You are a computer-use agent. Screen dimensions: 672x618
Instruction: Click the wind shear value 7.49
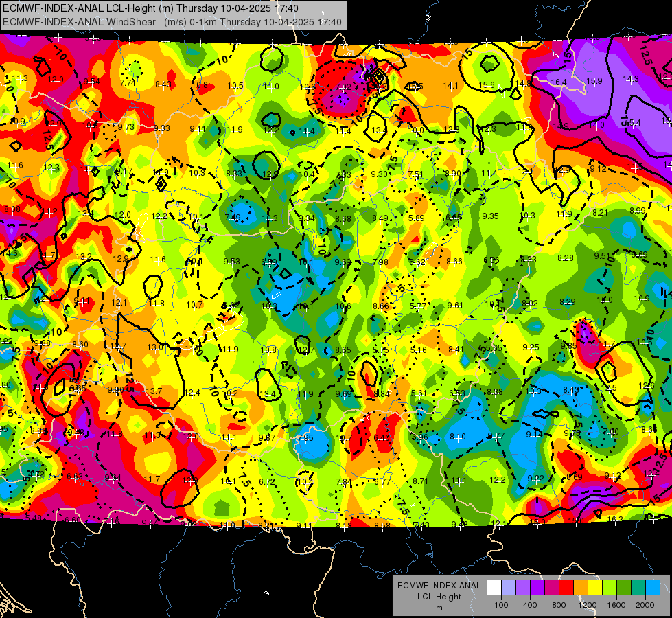click(233, 218)
